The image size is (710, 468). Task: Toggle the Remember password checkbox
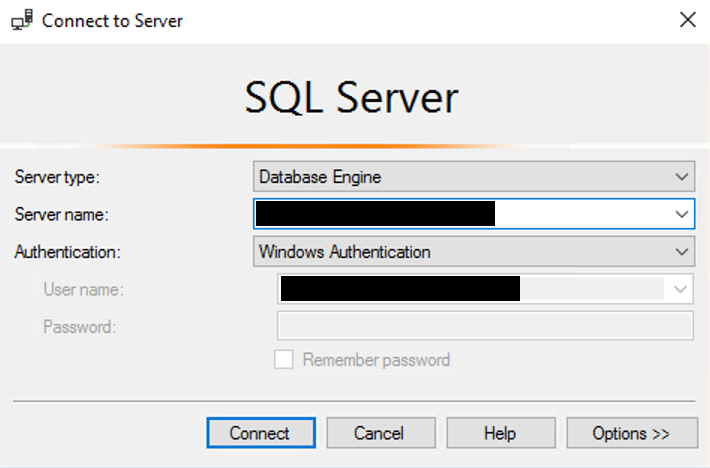pyautogui.click(x=283, y=360)
